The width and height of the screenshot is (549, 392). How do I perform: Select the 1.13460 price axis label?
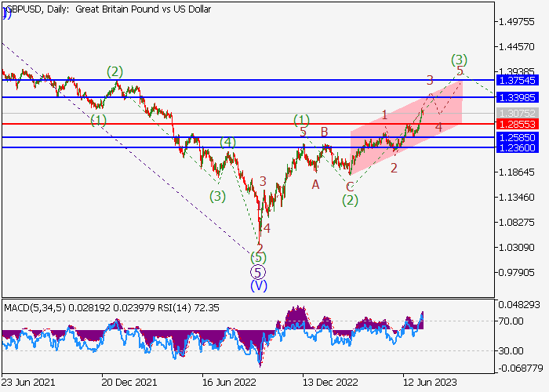pos(516,198)
